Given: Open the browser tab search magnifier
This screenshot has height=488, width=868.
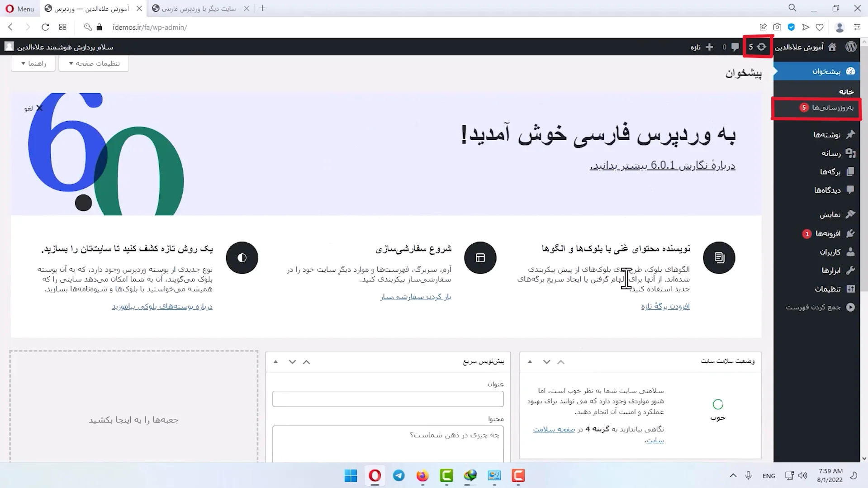Looking at the screenshot, I should [x=792, y=8].
